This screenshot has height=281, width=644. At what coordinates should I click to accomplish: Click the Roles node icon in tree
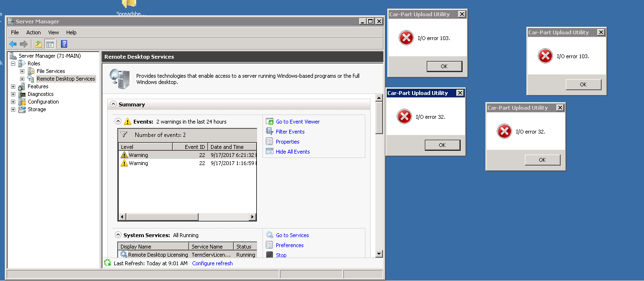(22, 63)
